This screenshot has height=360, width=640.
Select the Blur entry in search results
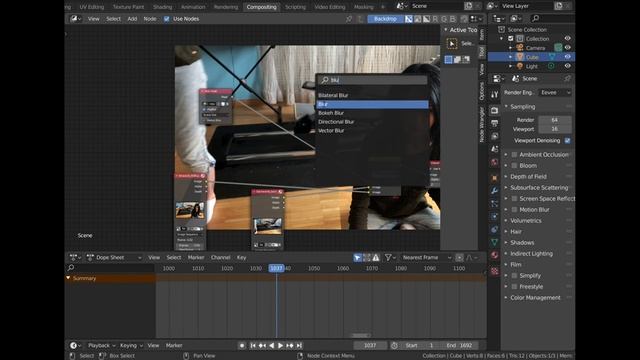point(372,104)
